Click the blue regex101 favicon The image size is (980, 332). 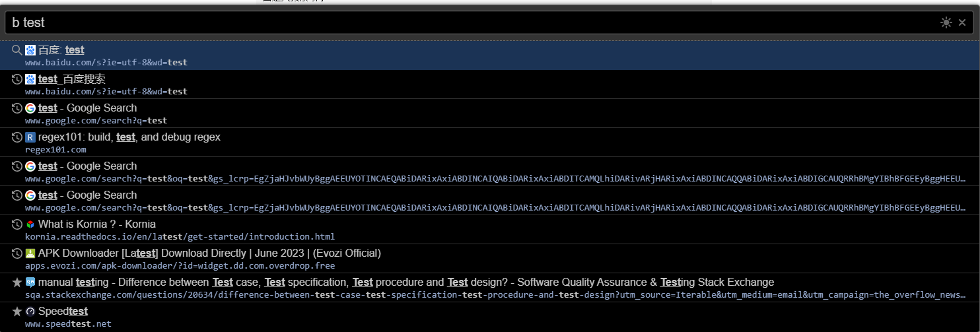click(30, 137)
